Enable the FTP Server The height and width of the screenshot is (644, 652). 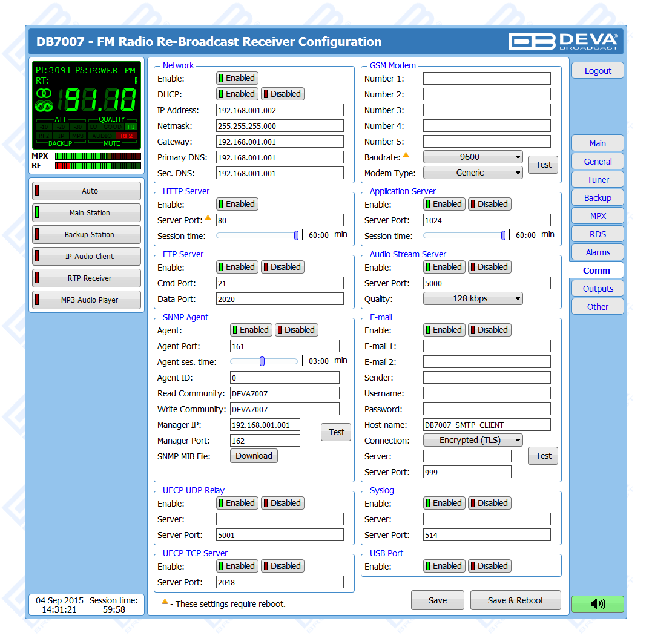pyautogui.click(x=237, y=267)
